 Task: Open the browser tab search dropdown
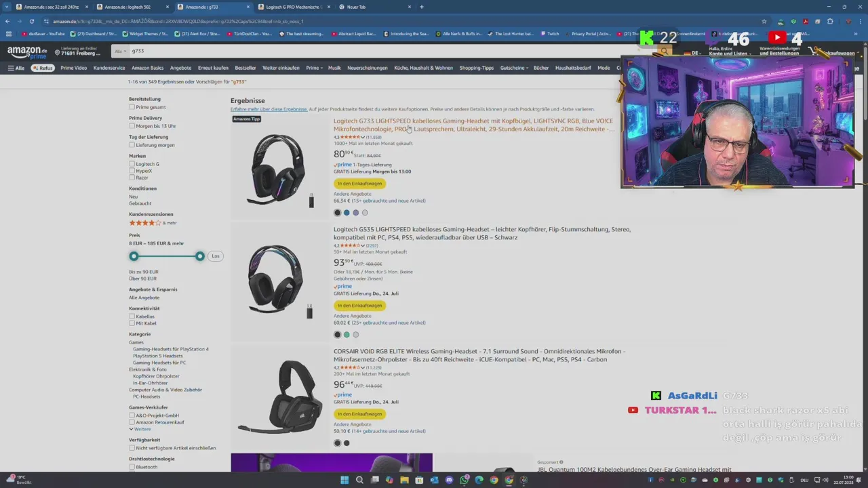pyautogui.click(x=7, y=7)
